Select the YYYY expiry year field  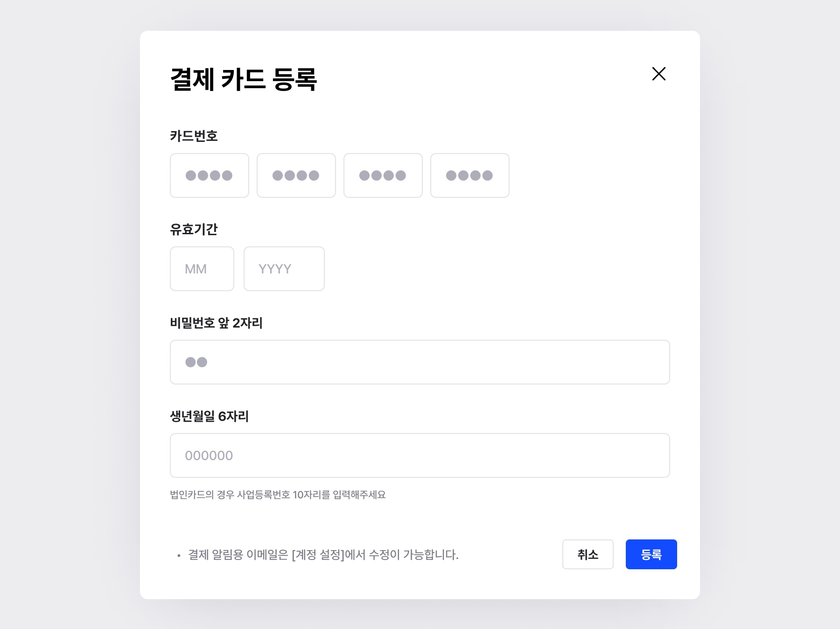click(x=284, y=269)
